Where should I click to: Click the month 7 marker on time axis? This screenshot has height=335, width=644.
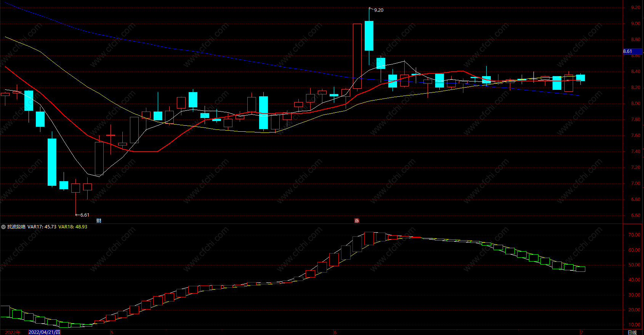click(582, 332)
